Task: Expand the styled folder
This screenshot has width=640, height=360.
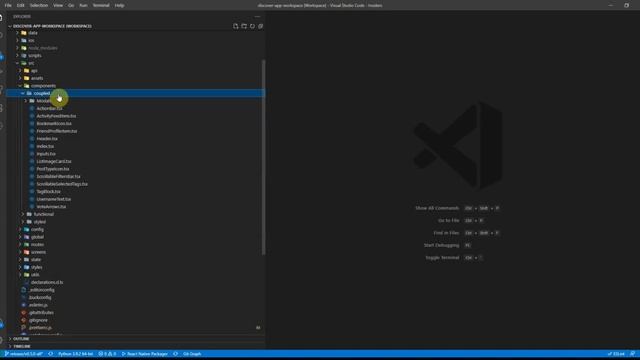Action: (136, 222)
